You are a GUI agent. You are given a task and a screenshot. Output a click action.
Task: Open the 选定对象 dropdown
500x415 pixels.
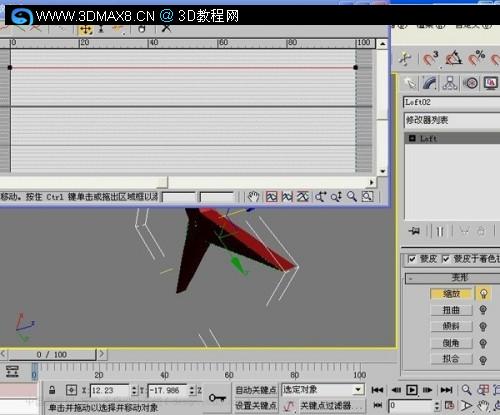click(322, 390)
